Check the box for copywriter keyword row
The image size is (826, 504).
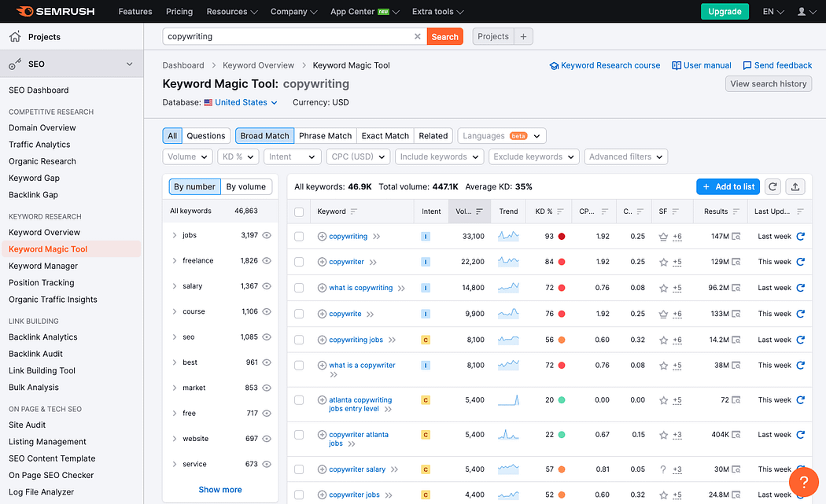(299, 262)
